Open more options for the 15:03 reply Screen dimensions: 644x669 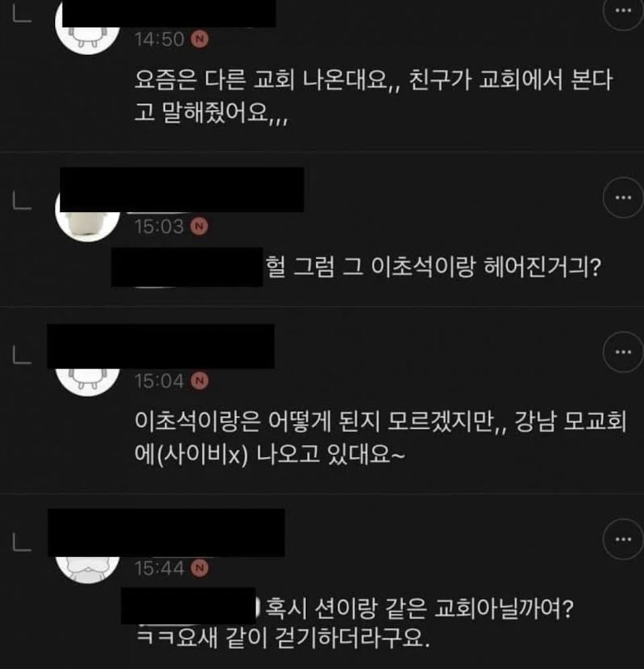click(623, 197)
